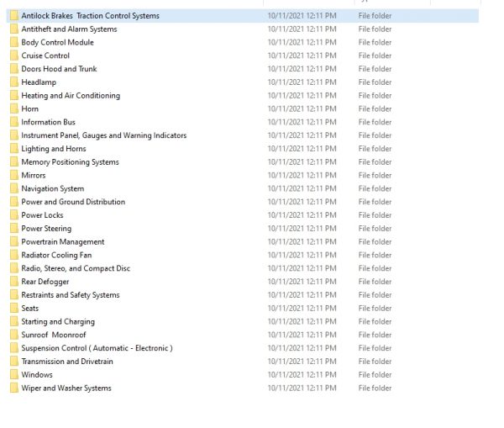Click the Power Steering folder icon
This screenshot has width=504, height=428.
point(13,229)
